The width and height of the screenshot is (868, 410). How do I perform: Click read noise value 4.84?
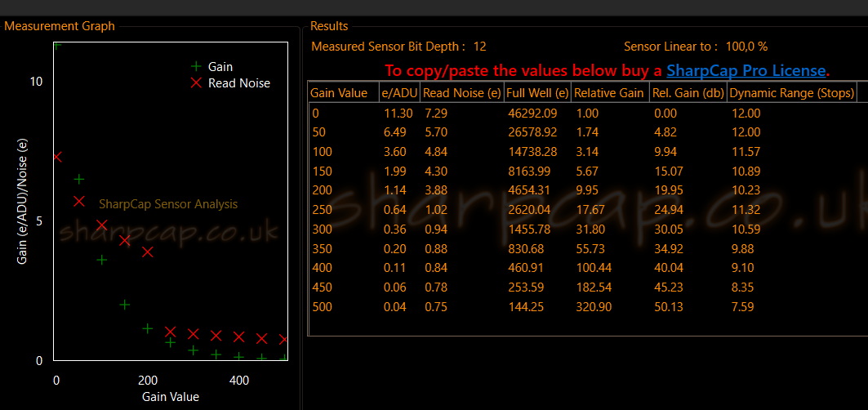point(436,152)
